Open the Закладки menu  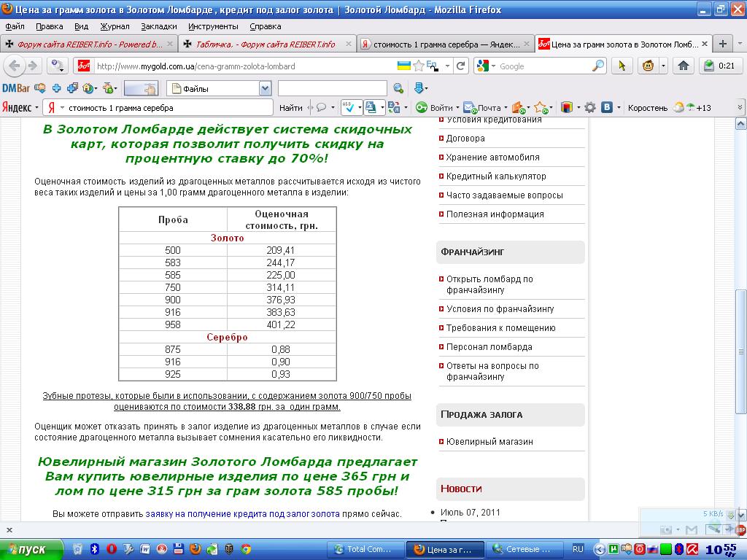point(158,26)
